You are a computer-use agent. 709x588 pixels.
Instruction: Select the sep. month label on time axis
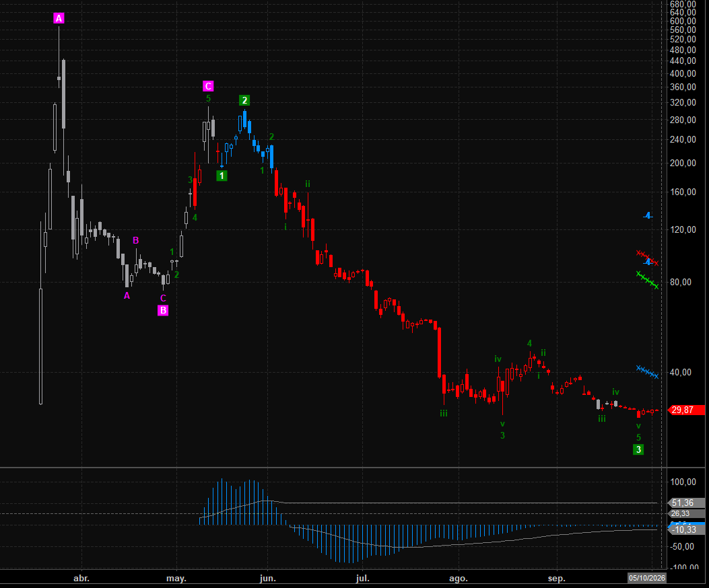[556, 579]
